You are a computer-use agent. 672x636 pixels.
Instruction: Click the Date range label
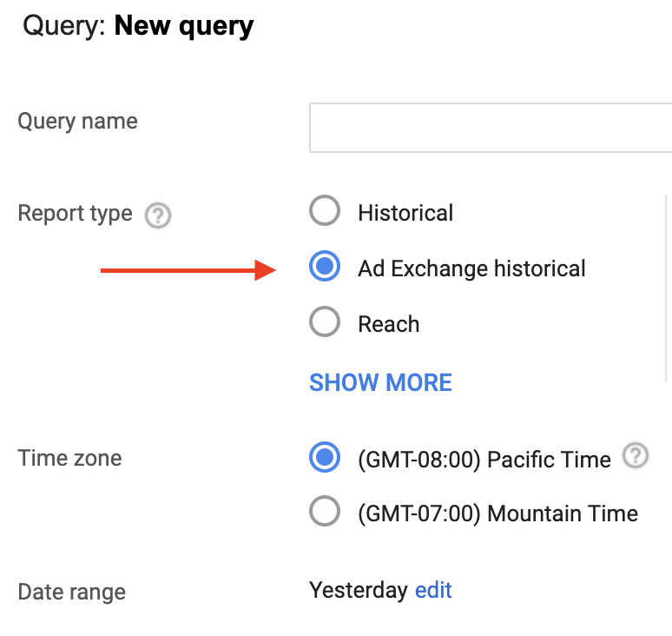point(71,593)
